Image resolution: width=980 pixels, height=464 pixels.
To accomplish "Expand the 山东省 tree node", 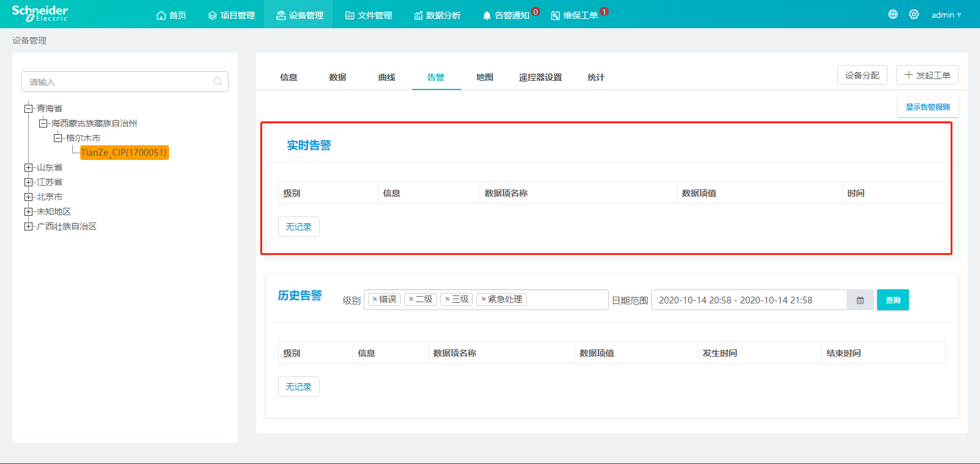I will (x=28, y=167).
